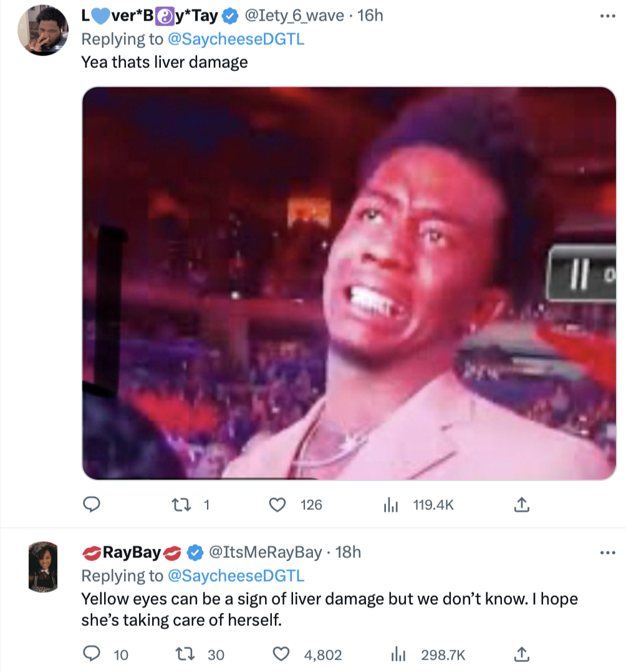Open @SaycheeseDGTL link in RayBay's reply
Viewport: 626px width, 672px height.
coord(237,575)
